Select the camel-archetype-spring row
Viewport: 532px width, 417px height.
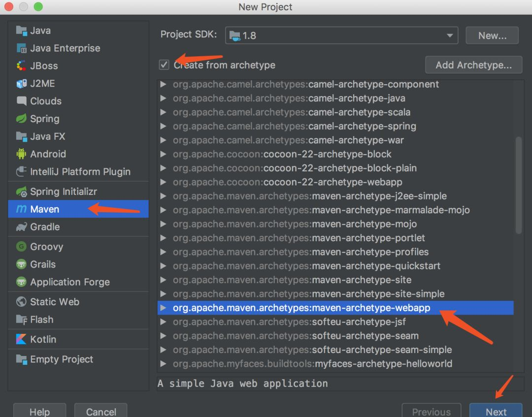(335, 126)
